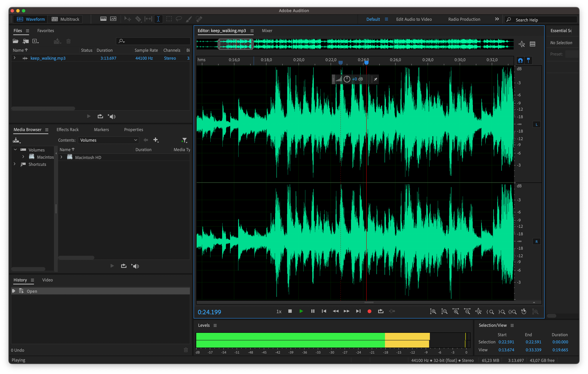
Task: Click the Record button
Action: [369, 311]
